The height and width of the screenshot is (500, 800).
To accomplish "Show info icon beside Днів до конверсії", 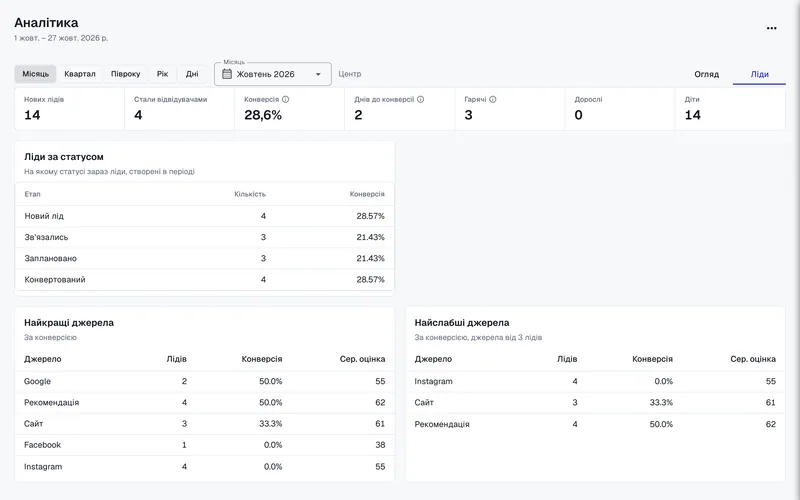I will point(420,99).
